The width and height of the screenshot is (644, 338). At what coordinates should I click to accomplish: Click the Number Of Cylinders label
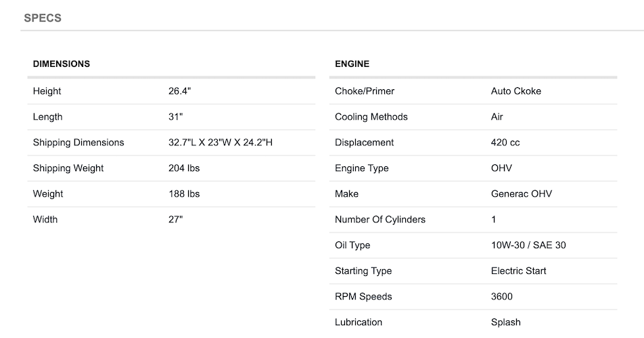(x=380, y=220)
